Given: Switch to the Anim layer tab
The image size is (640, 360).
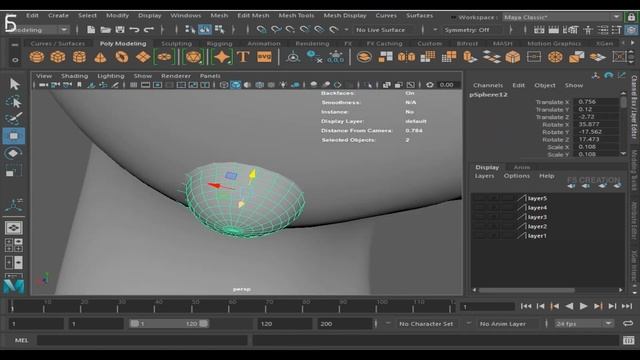Looking at the screenshot, I should click(x=522, y=167).
